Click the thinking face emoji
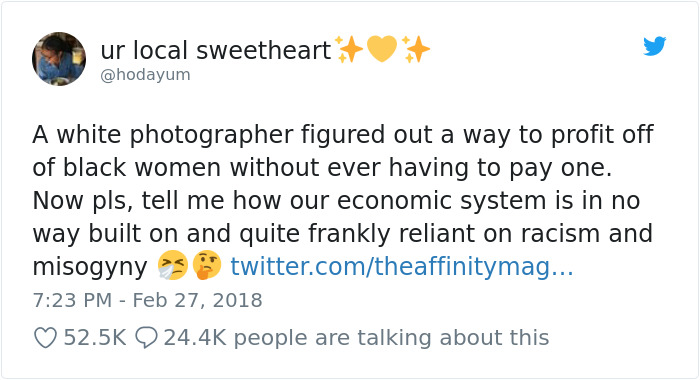 [x=207, y=265]
